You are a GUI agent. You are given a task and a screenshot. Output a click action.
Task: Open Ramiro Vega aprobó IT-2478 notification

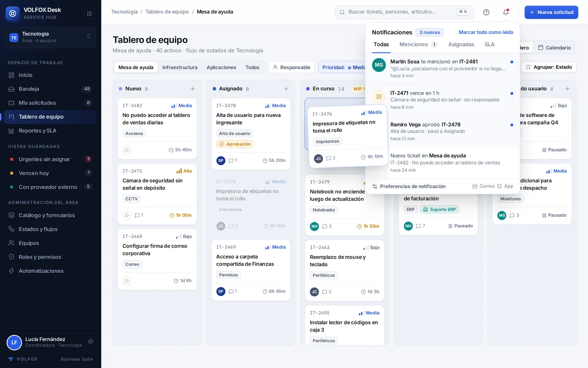[442, 131]
